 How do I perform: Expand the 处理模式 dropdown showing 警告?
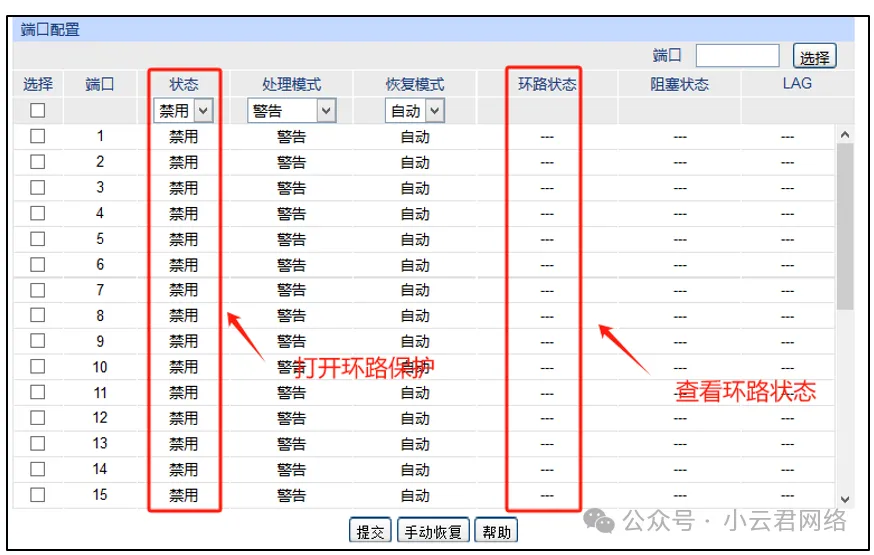click(291, 111)
